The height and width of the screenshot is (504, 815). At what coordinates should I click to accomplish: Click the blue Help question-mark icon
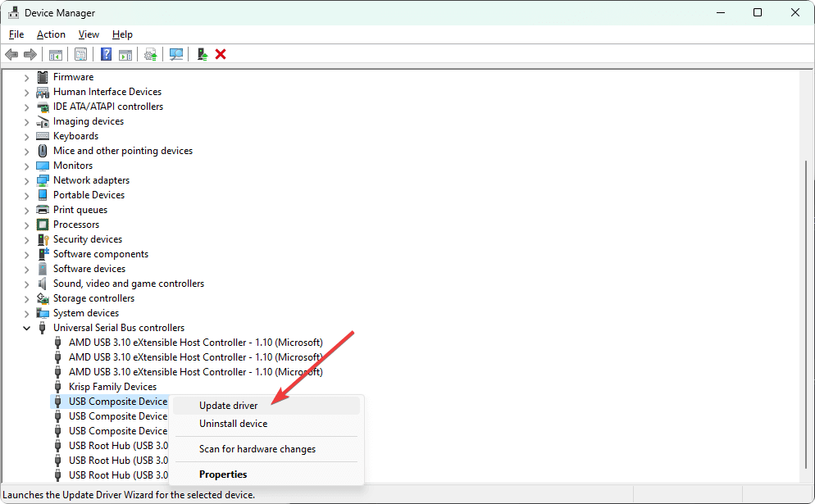tap(106, 54)
